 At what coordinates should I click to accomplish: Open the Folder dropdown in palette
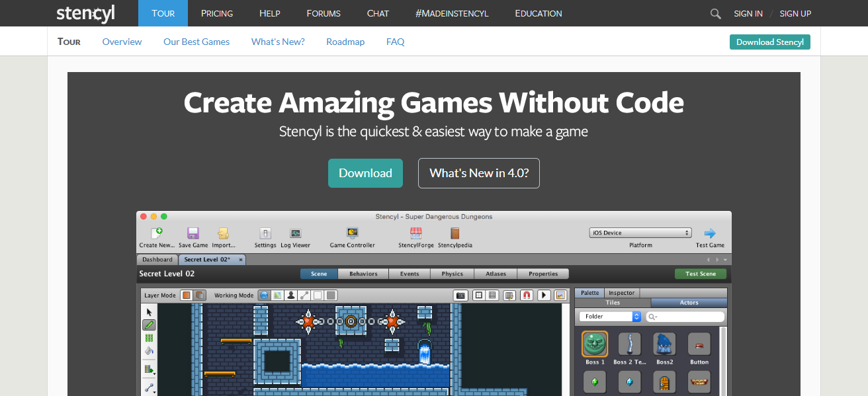(610, 317)
